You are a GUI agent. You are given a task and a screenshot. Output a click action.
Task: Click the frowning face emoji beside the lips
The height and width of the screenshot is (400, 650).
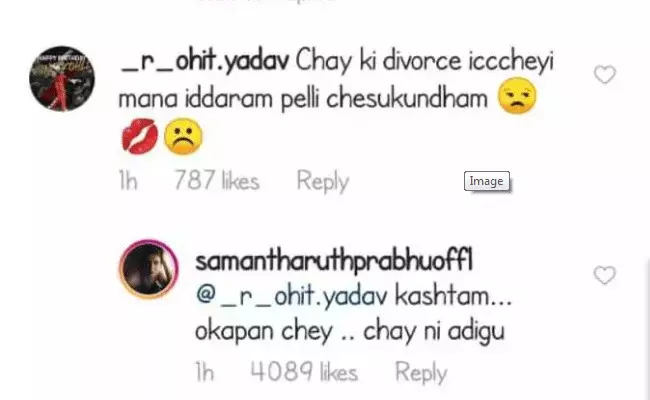click(183, 137)
